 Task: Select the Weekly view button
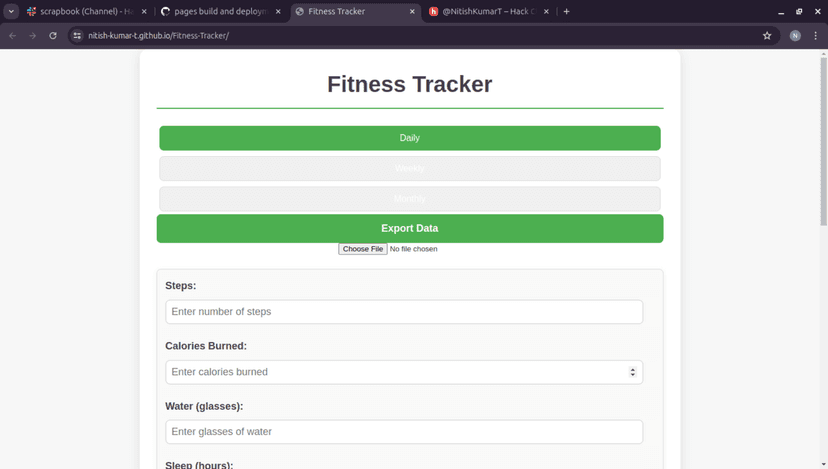(410, 168)
